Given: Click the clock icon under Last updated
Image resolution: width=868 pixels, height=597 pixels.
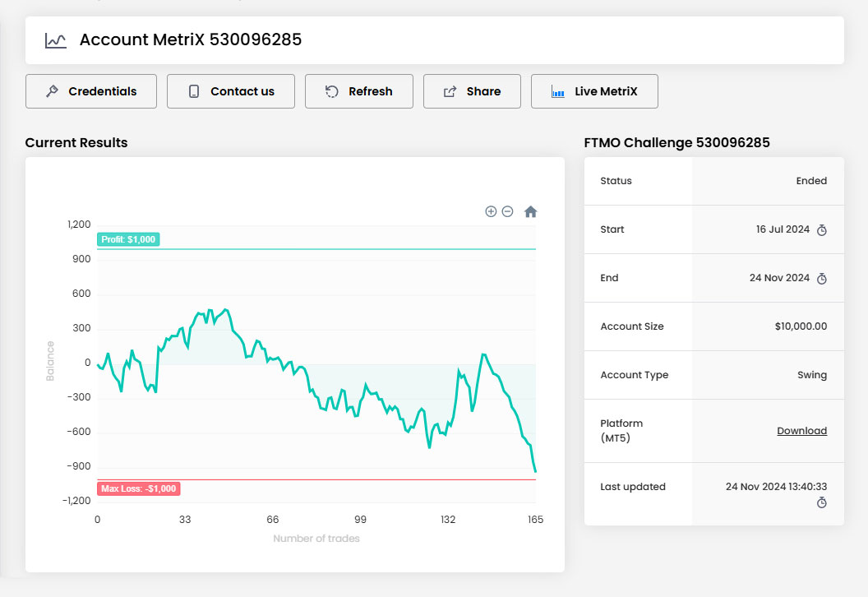Looking at the screenshot, I should 821,502.
